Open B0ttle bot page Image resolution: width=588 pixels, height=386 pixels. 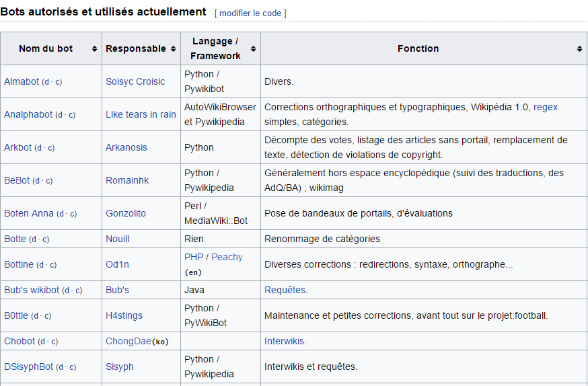16,315
